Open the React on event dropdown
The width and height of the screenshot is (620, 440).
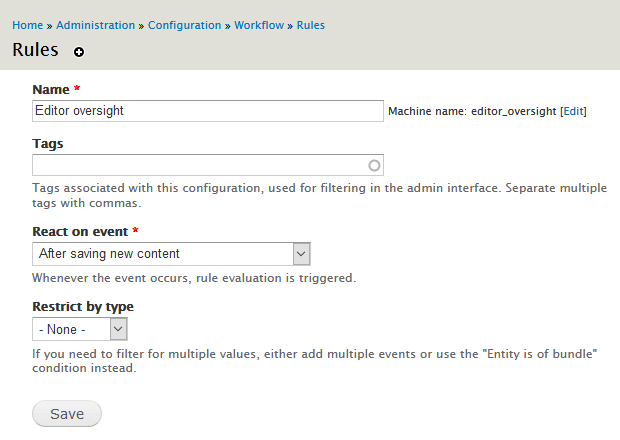(171, 254)
